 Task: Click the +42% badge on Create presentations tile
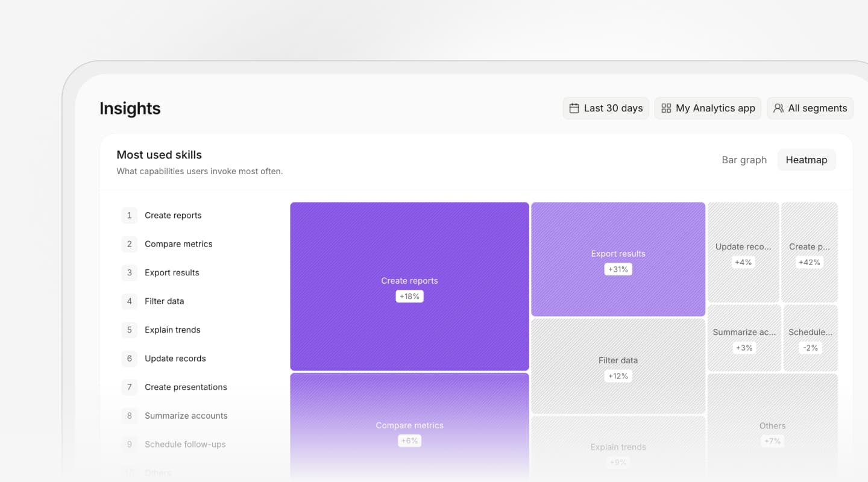pos(810,262)
